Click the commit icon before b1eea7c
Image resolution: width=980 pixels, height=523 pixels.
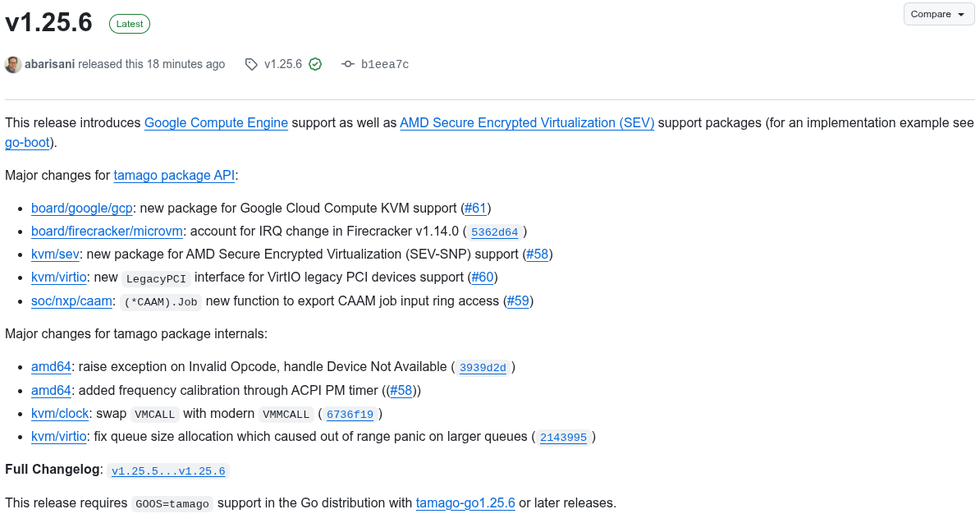coord(348,64)
